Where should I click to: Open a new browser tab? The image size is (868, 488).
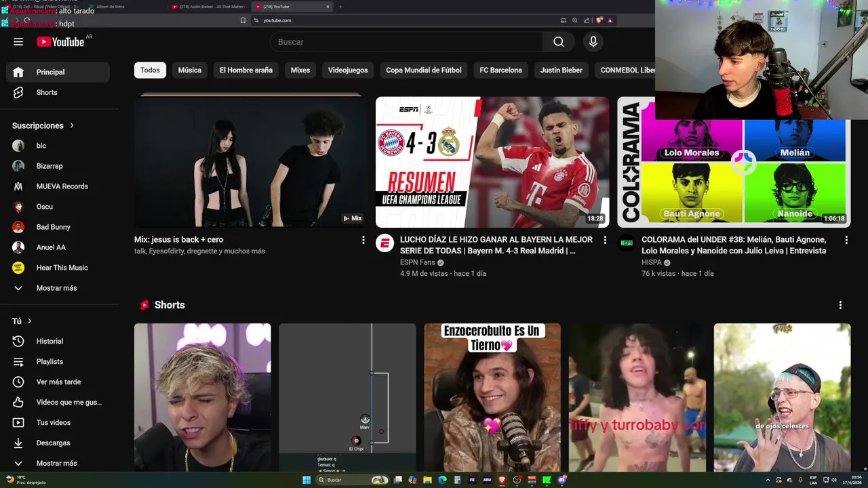pyautogui.click(x=340, y=7)
